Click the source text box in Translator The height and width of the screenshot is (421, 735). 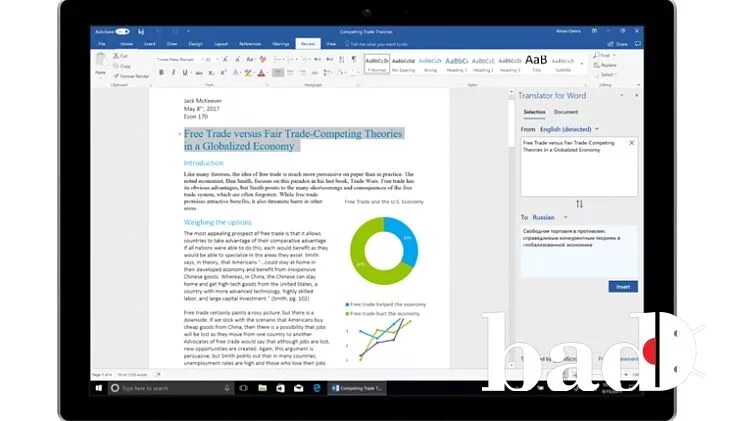579,167
